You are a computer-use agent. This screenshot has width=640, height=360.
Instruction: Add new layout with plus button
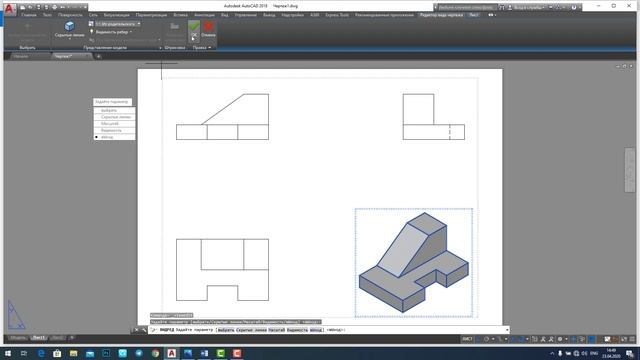(x=72, y=338)
